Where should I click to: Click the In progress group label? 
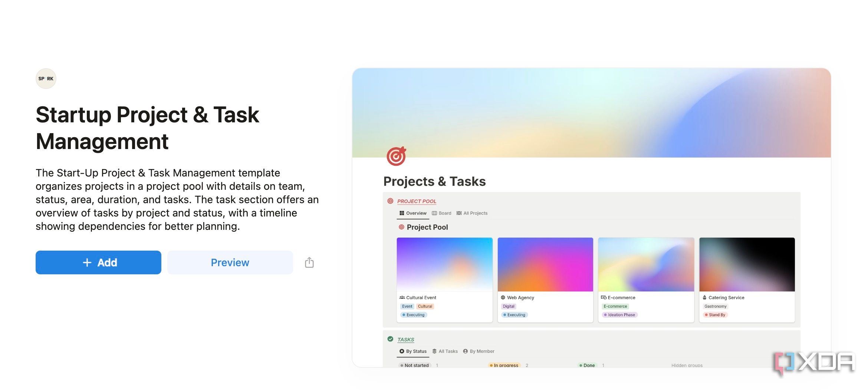pyautogui.click(x=504, y=365)
